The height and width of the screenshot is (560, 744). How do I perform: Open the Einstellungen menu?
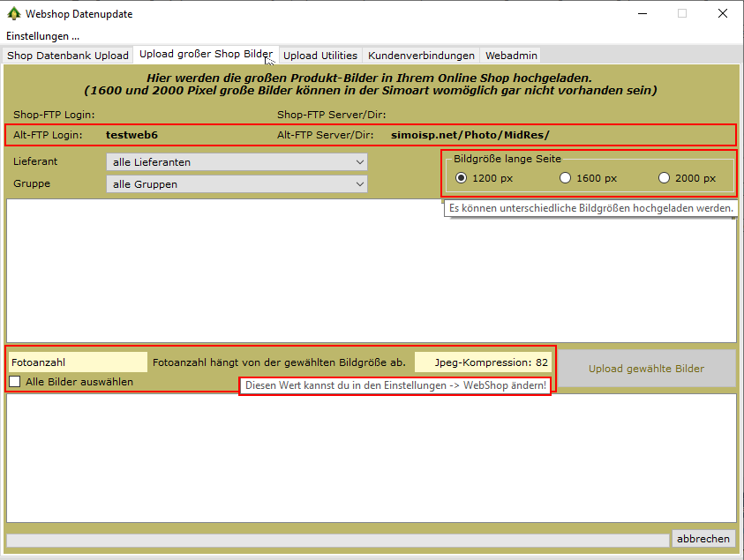42,36
